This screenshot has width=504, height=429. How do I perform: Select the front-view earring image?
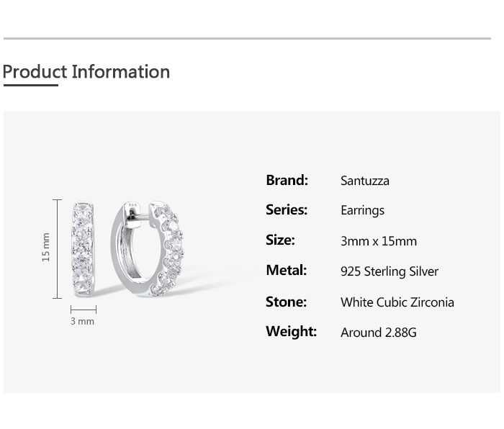point(83,250)
